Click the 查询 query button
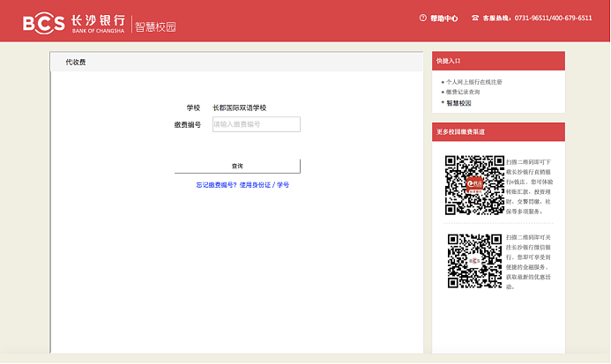The width and height of the screenshot is (611, 364). click(x=237, y=166)
